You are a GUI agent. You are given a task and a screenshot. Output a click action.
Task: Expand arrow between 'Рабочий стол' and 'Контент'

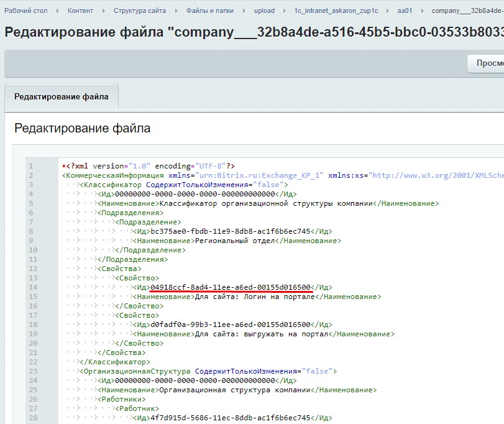(x=58, y=11)
